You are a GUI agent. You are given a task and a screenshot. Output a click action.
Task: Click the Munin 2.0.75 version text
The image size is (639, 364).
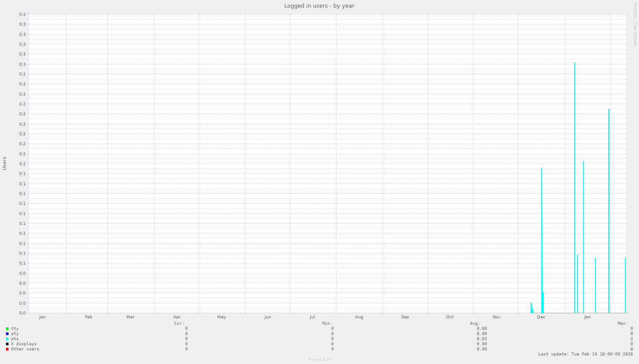[319, 359]
